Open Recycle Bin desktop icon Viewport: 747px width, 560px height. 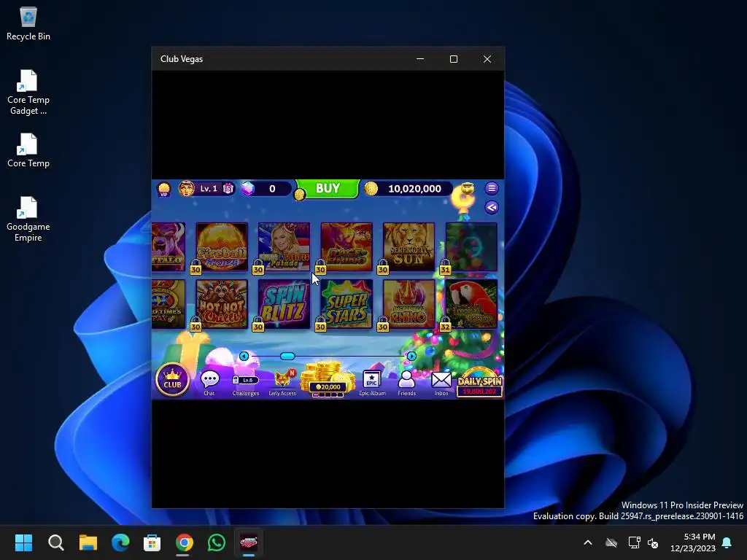(x=28, y=24)
